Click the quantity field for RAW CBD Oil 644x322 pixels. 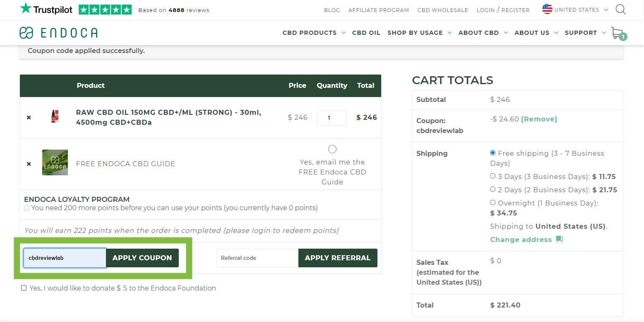332,118
